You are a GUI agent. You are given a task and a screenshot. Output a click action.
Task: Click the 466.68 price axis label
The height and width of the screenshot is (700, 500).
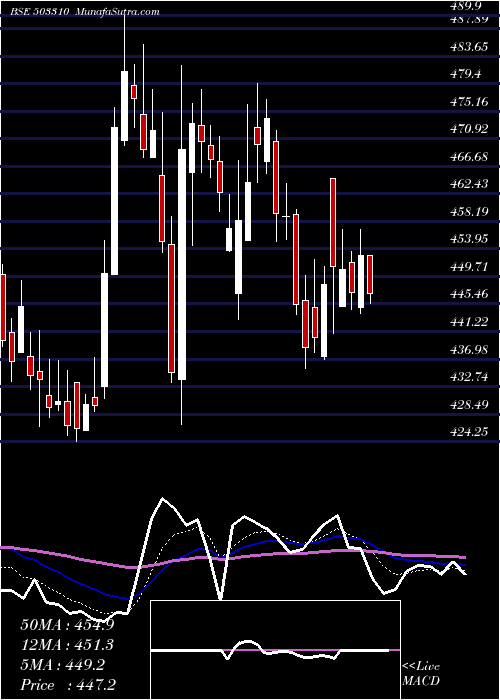[467, 157]
